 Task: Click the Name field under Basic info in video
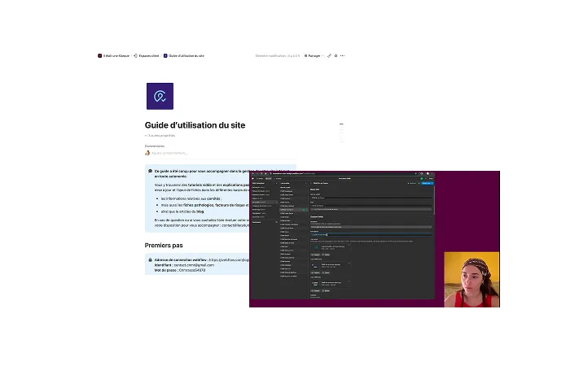371,198
